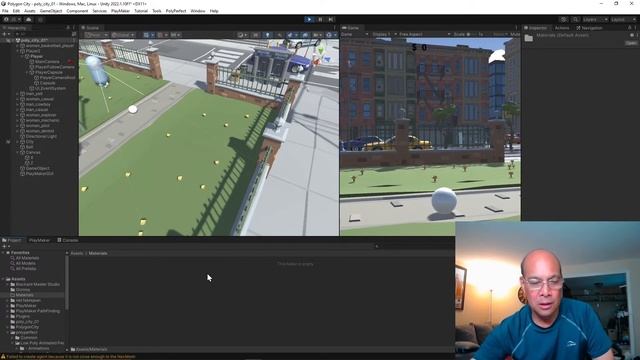This screenshot has height=360, width=640.
Task: Open the File menu
Action: (5, 11)
